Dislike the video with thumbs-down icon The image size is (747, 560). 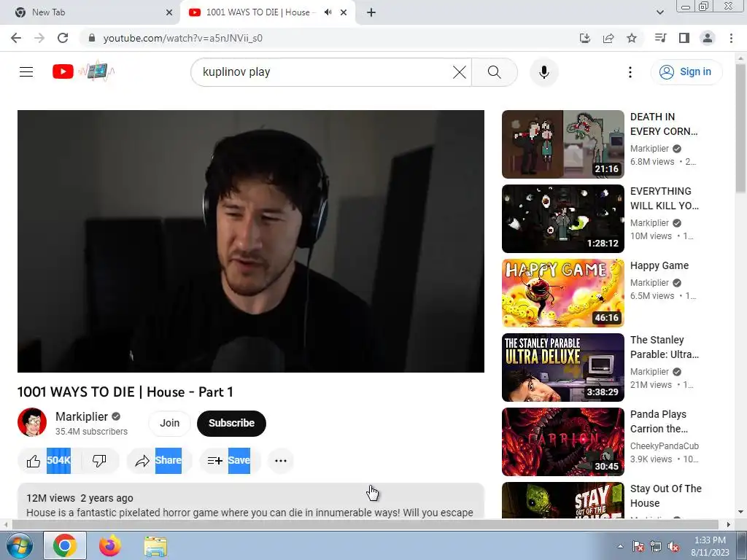coord(99,461)
